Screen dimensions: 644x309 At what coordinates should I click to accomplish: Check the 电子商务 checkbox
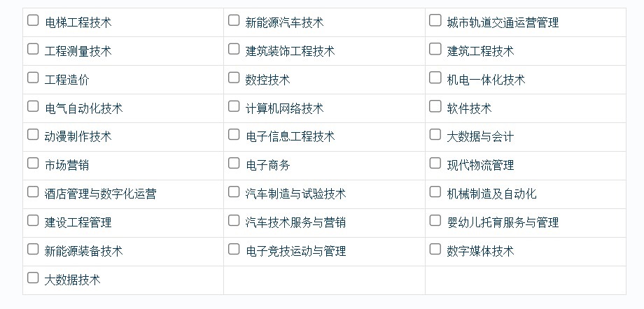234,164
